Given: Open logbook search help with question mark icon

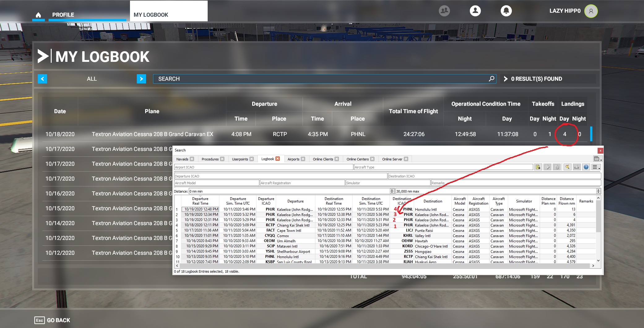Looking at the screenshot, I should (x=586, y=167).
